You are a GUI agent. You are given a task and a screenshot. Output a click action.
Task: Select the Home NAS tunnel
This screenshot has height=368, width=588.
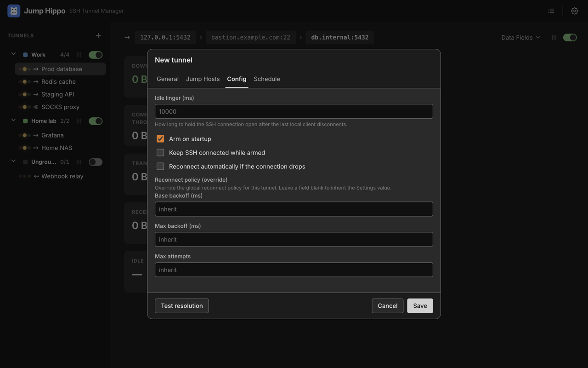(x=61, y=148)
